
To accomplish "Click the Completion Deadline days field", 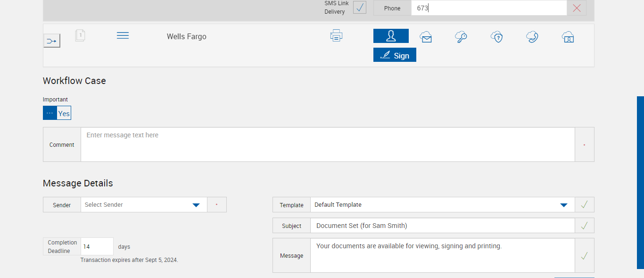I will click(97, 246).
